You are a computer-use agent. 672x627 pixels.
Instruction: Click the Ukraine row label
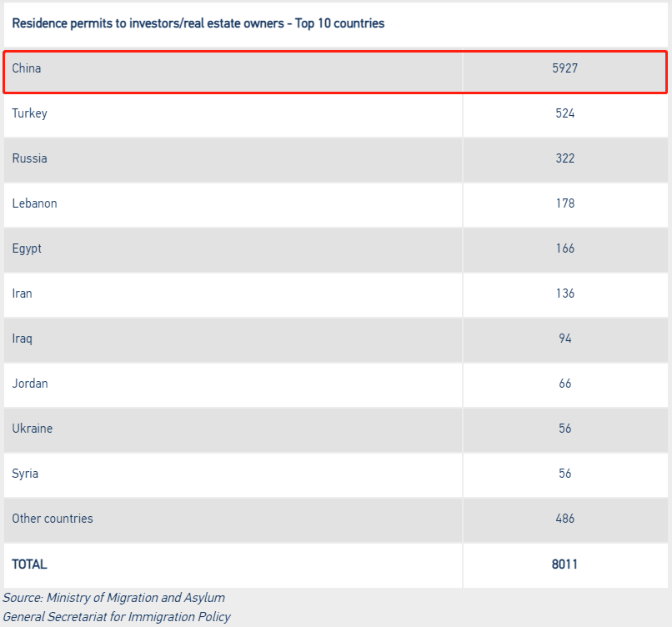pos(33,428)
